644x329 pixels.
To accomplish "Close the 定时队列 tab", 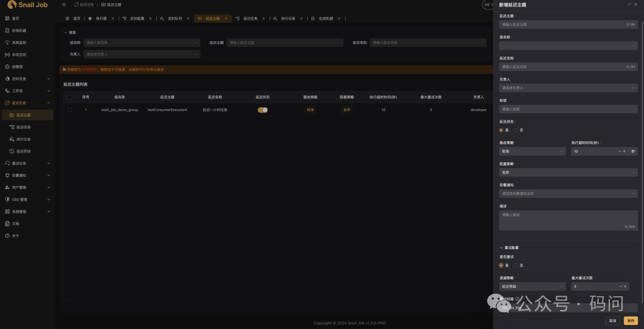I will [x=188, y=18].
